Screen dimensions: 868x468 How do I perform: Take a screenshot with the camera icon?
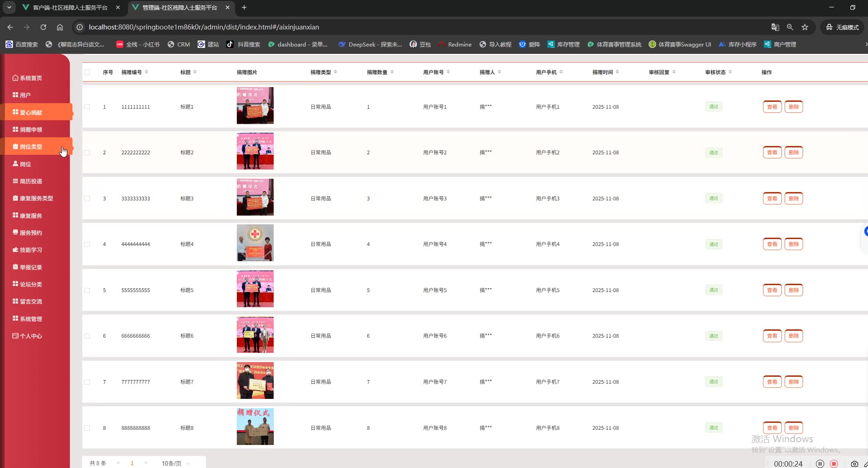[x=855, y=463]
